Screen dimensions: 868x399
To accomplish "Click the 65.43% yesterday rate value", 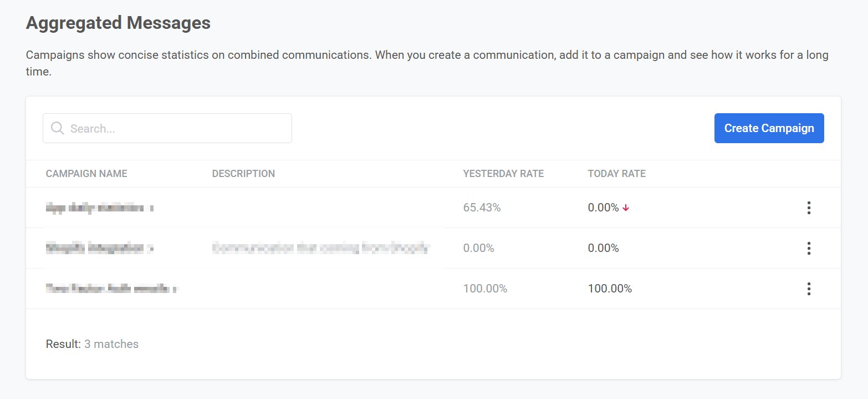I will [x=482, y=207].
